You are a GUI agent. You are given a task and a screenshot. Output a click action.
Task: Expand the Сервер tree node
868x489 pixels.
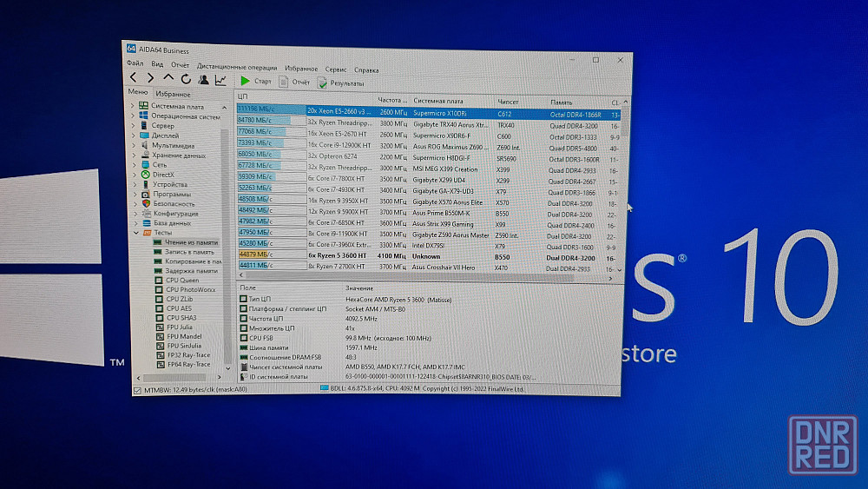[x=134, y=125]
